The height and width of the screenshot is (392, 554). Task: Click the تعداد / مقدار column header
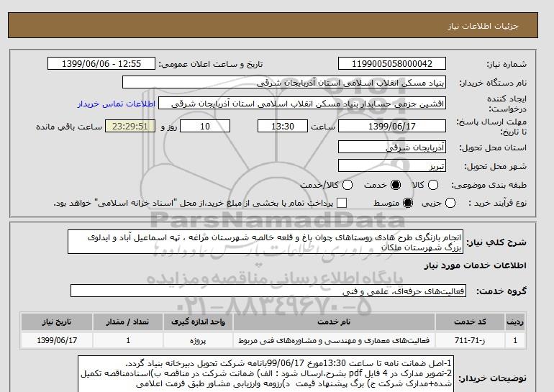tap(127, 322)
